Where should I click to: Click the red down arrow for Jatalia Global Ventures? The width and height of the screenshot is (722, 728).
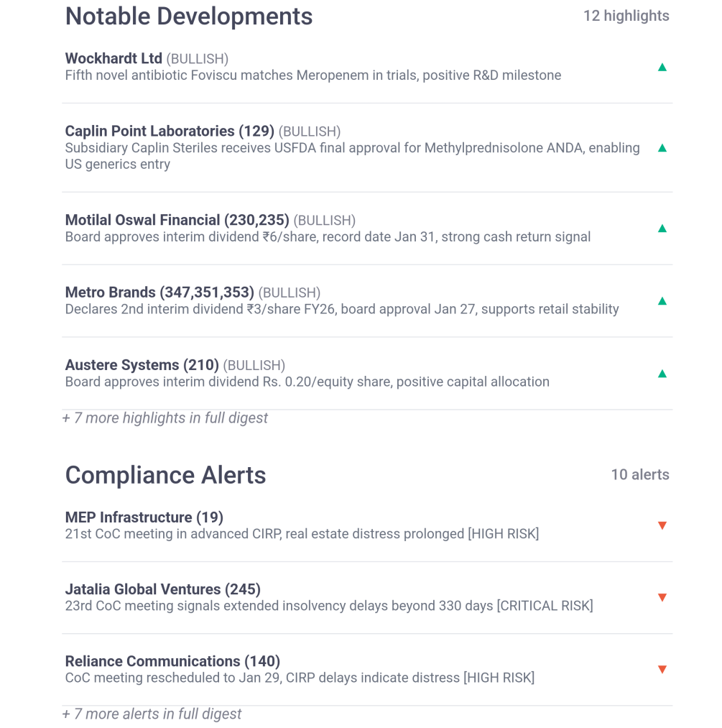pos(662,597)
